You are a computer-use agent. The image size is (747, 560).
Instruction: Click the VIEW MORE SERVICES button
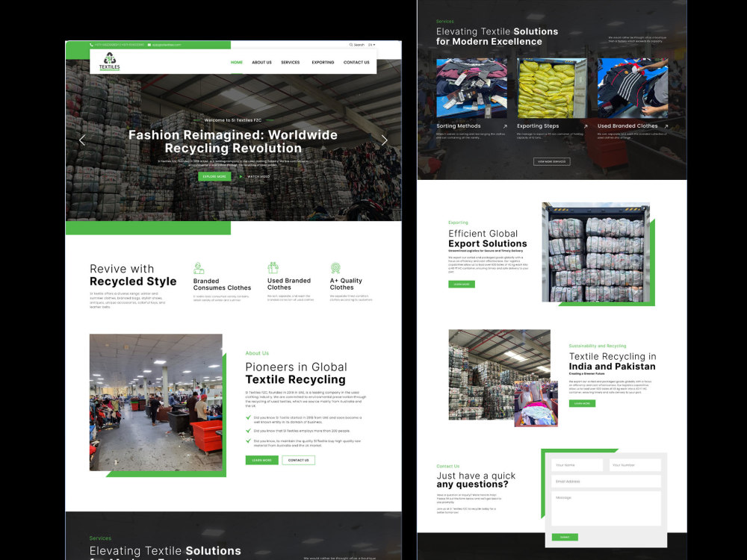[552, 161]
